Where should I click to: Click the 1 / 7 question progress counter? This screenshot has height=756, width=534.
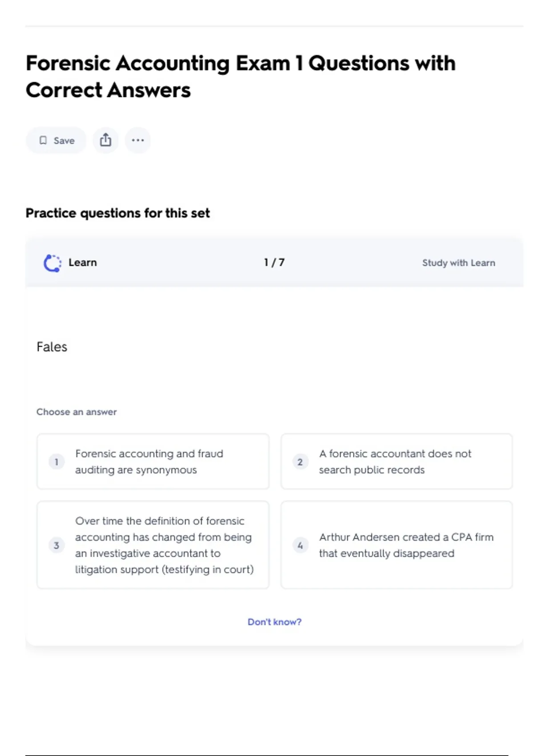274,263
